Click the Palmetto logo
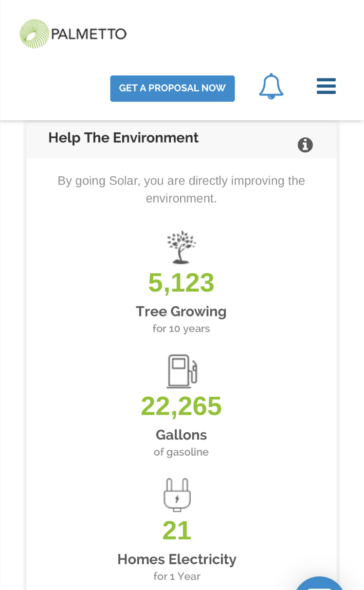Screen dimensions: 364x590 (x=73, y=34)
